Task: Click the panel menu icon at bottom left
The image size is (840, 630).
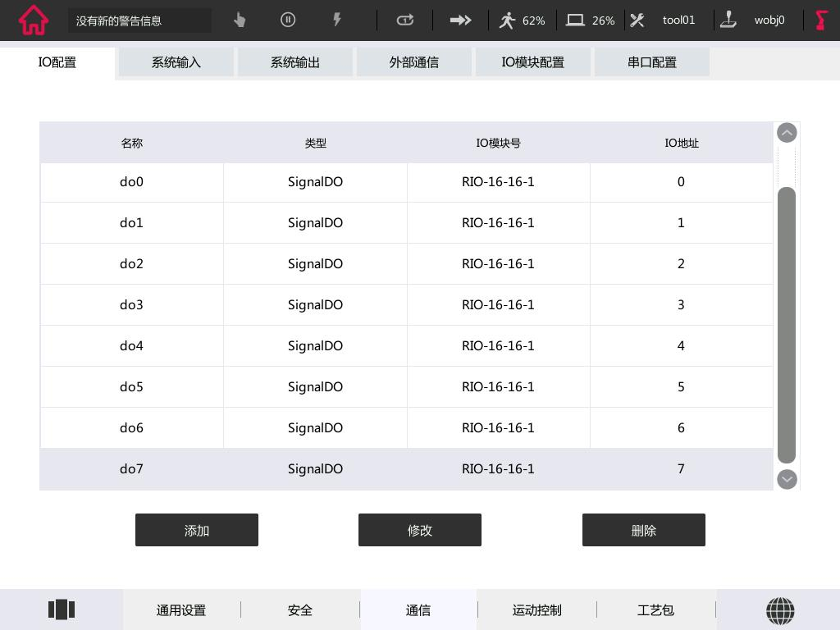Action: pos(62,609)
